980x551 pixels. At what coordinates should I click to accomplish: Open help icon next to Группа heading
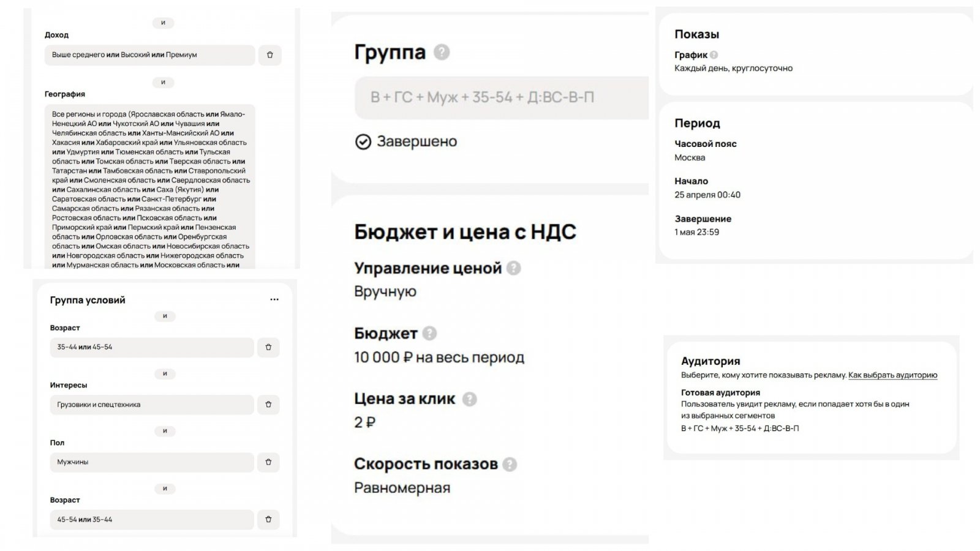(442, 52)
